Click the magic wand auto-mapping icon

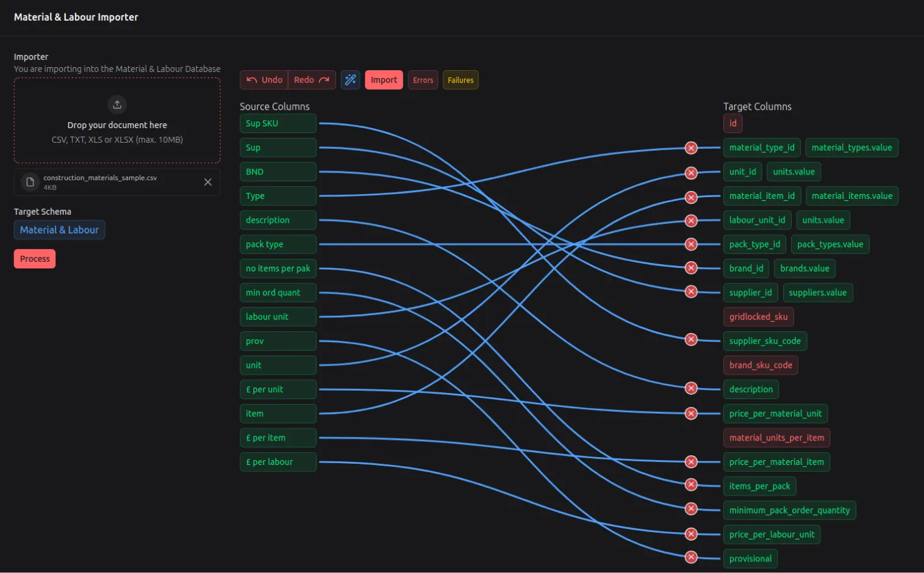[x=350, y=79]
